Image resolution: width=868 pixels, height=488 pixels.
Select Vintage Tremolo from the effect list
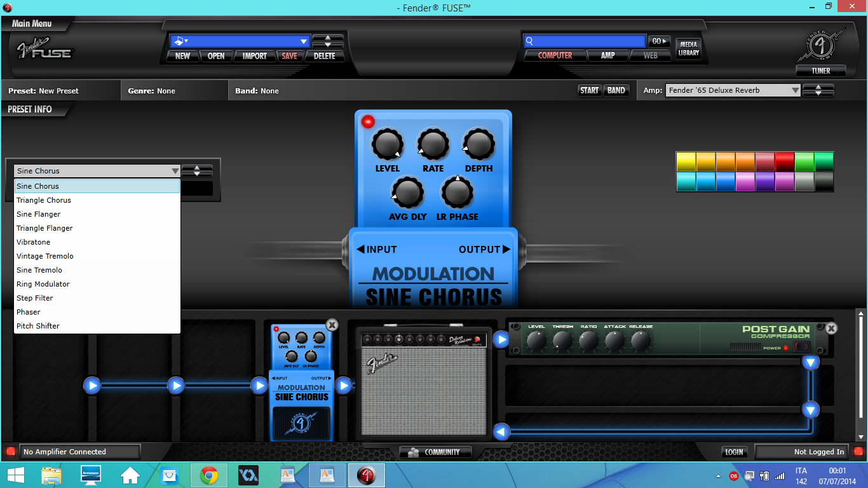tap(45, 256)
